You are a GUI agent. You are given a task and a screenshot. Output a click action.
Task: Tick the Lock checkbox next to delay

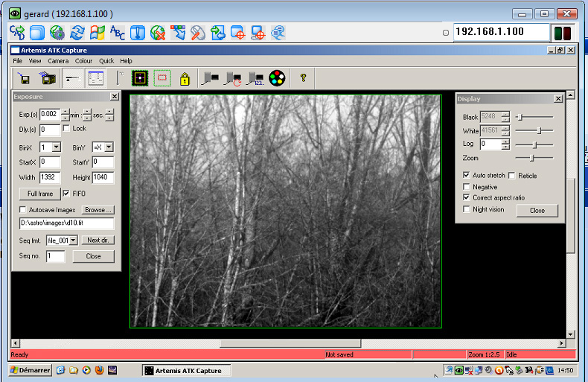click(x=66, y=128)
